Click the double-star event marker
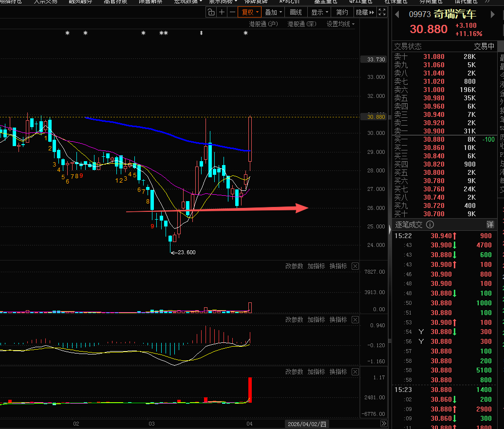Viewport: 504px width, 429px height. [164, 33]
